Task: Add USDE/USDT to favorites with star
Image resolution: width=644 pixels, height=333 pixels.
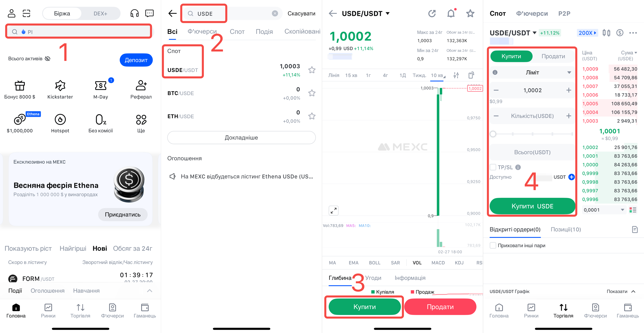Action: coord(311,70)
